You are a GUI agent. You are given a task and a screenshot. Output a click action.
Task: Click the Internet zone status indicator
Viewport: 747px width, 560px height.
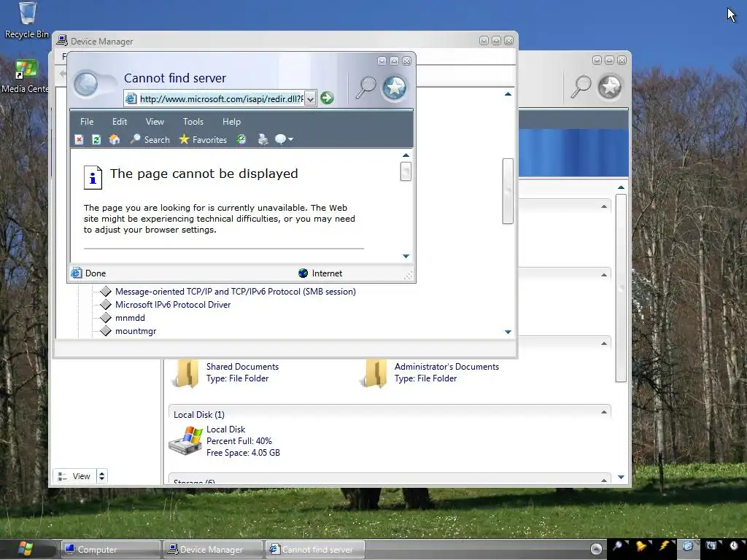point(321,273)
